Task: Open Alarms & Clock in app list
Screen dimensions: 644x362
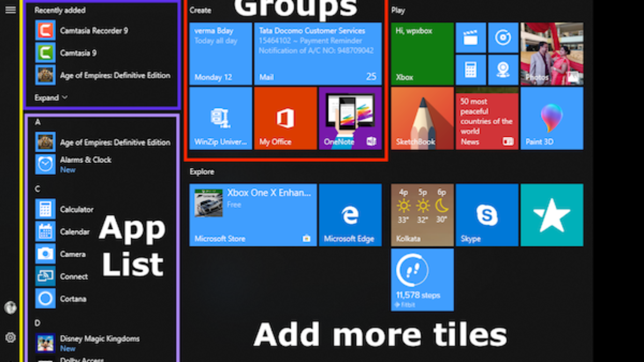Action: (x=74, y=164)
